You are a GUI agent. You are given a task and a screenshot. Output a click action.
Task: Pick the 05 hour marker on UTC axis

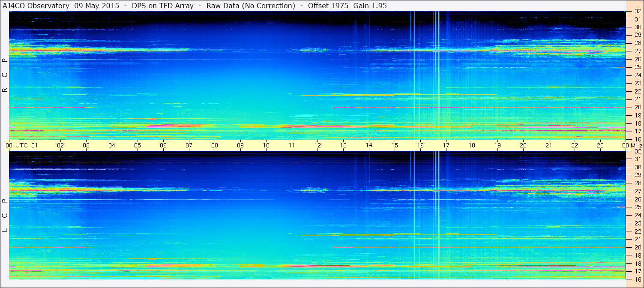click(x=138, y=145)
